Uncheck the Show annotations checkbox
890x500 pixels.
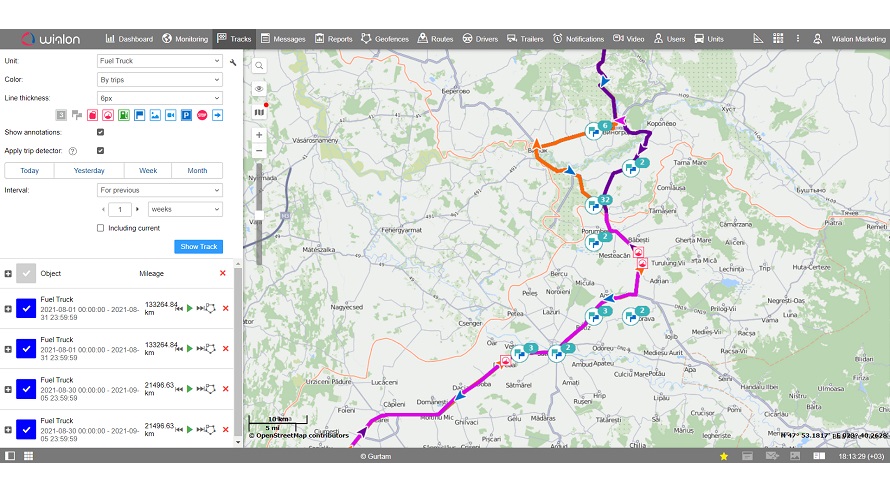(x=100, y=132)
